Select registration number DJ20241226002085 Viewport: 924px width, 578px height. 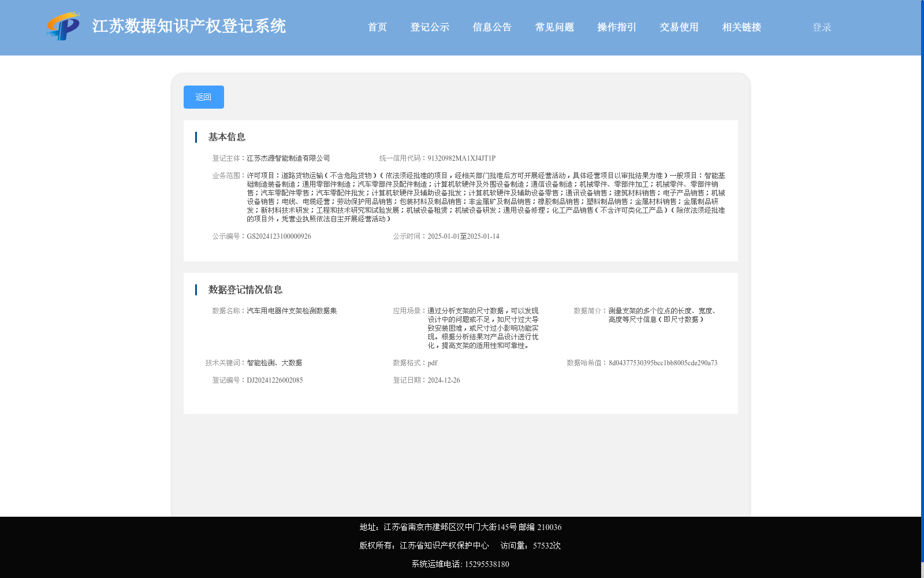click(x=275, y=380)
